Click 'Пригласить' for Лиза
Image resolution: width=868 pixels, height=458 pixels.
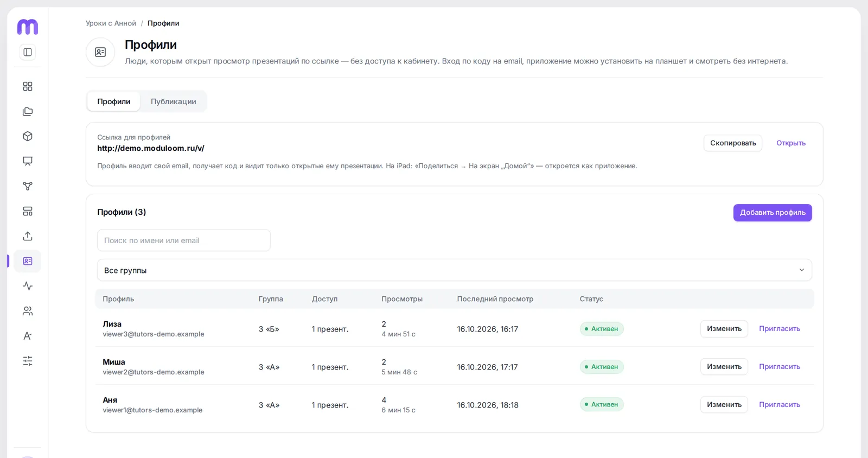coord(780,329)
